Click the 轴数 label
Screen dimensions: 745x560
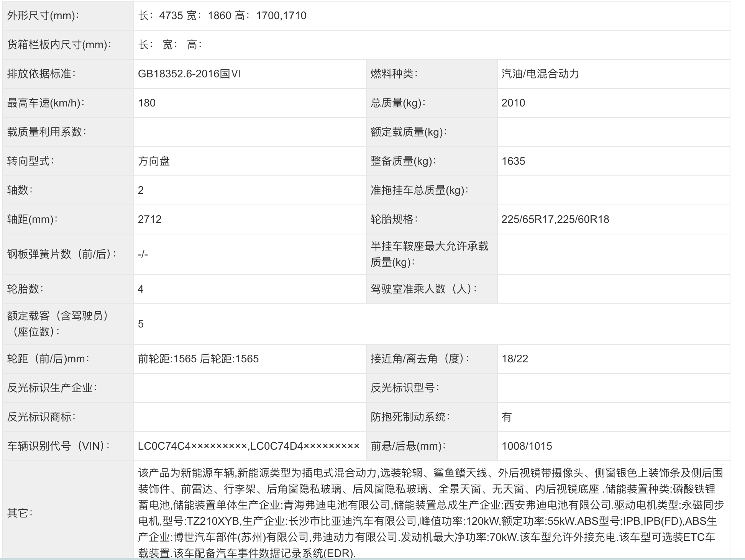click(20, 190)
